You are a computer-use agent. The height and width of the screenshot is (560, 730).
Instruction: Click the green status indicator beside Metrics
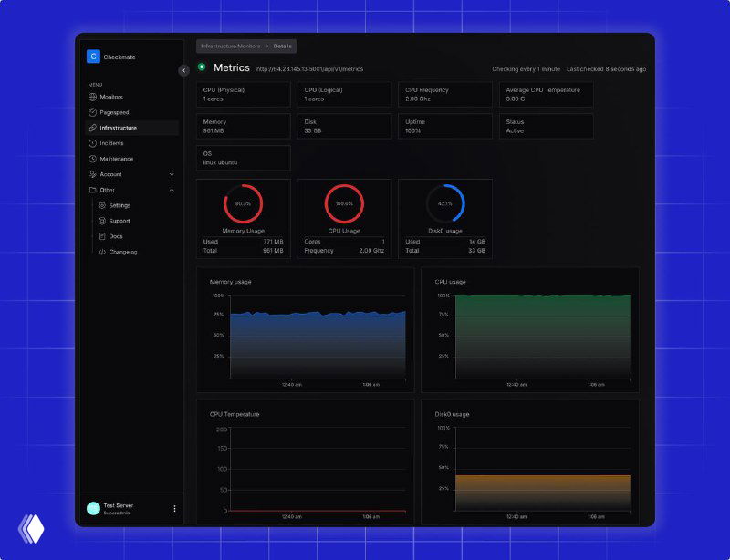202,67
